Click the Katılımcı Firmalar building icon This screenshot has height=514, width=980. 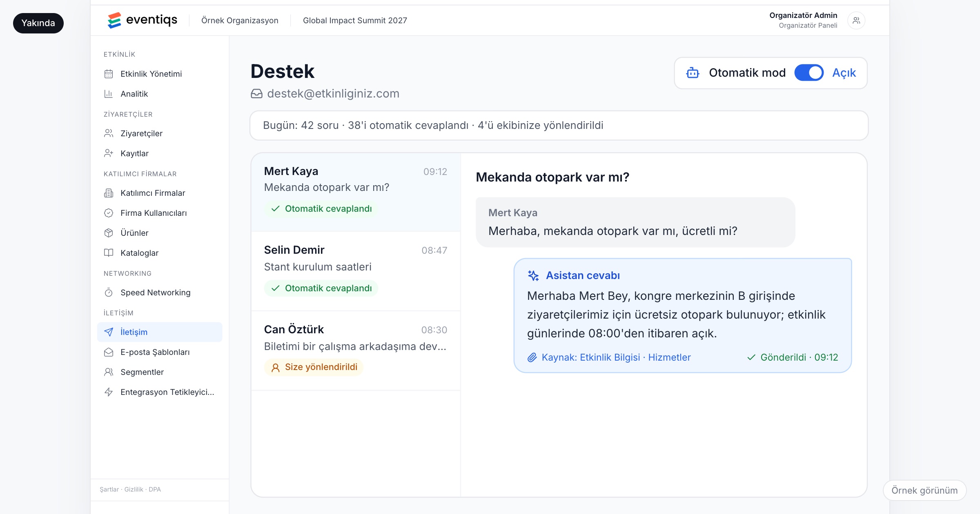pyautogui.click(x=109, y=193)
